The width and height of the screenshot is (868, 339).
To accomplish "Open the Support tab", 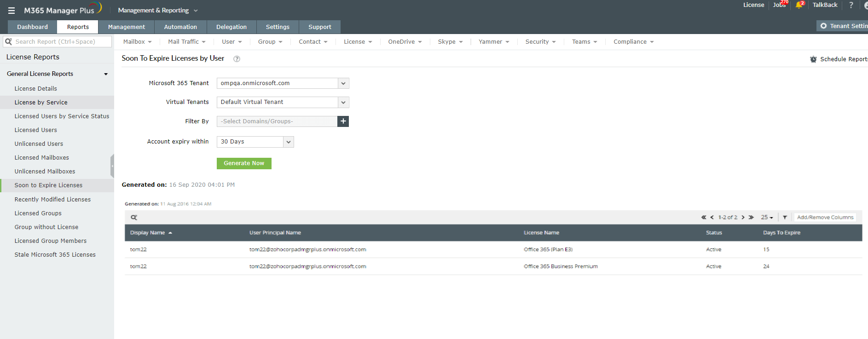I will [320, 27].
